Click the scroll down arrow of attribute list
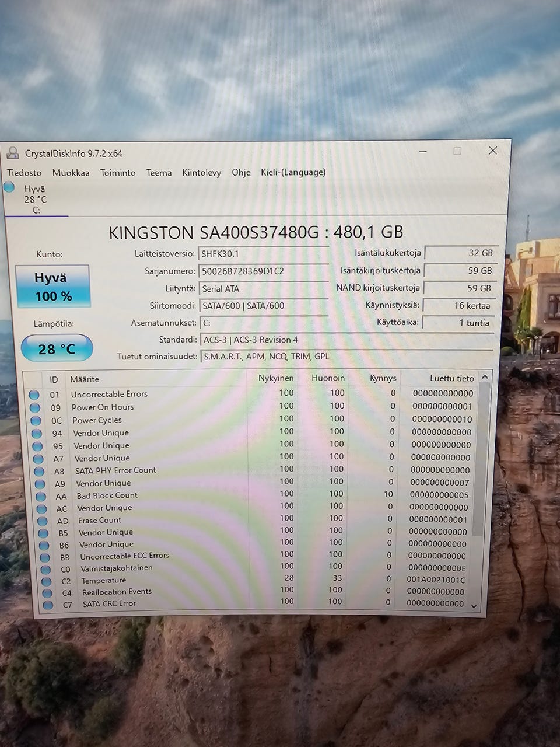 pyautogui.click(x=475, y=607)
